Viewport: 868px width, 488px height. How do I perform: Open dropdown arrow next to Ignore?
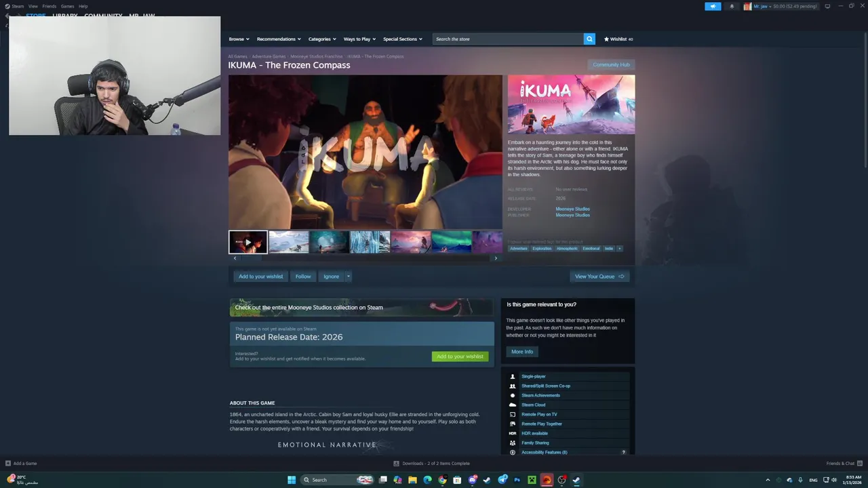tap(349, 277)
